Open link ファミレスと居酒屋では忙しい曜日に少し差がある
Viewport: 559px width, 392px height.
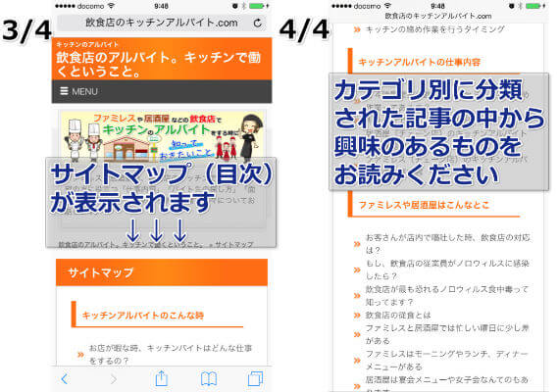447,334
